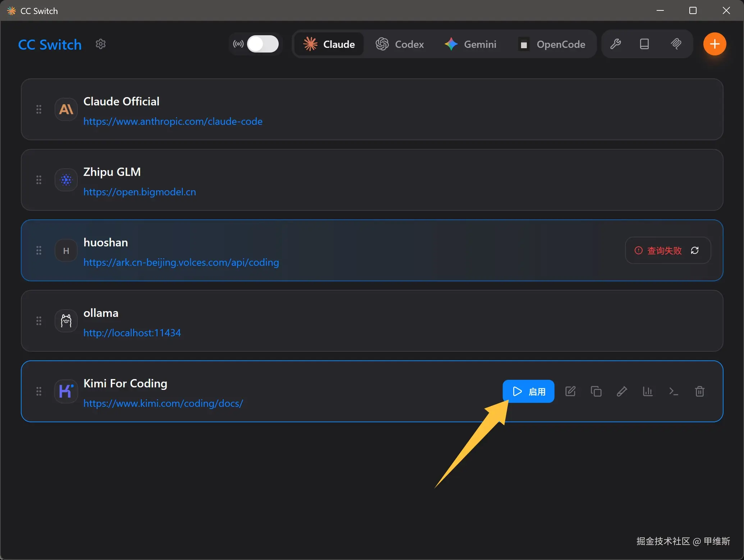Viewport: 744px width, 560px height.
Task: Edit the Kimi For Coding provider
Action: point(570,391)
